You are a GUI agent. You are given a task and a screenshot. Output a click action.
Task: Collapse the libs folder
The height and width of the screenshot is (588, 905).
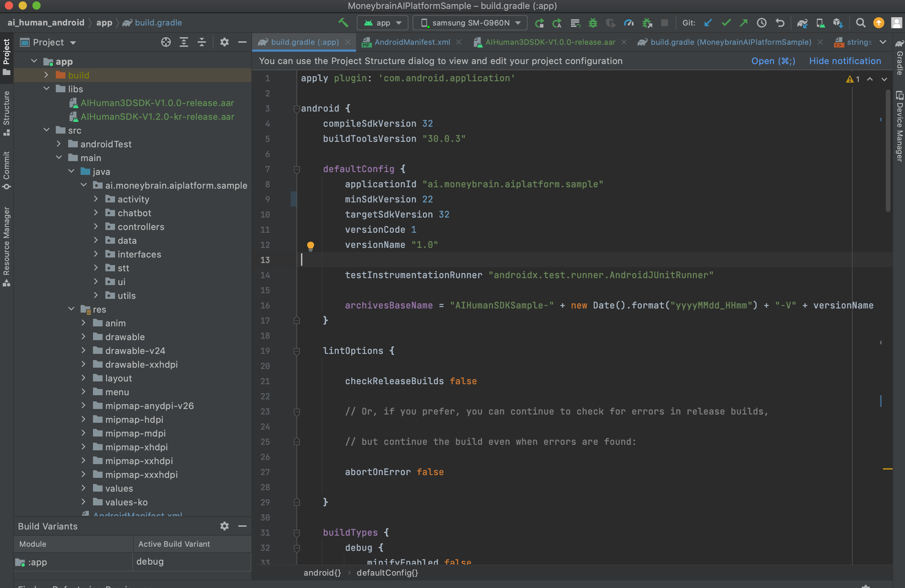[x=46, y=88]
